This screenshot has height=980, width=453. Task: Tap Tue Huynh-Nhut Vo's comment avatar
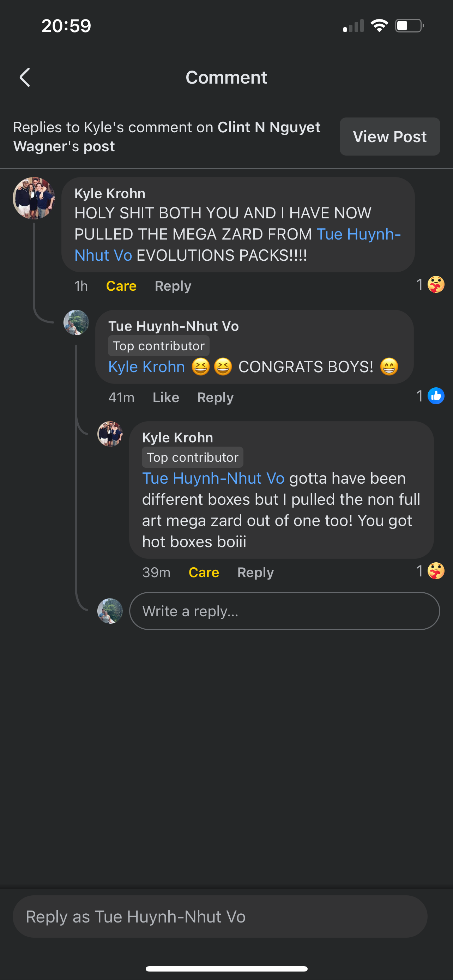pyautogui.click(x=76, y=322)
